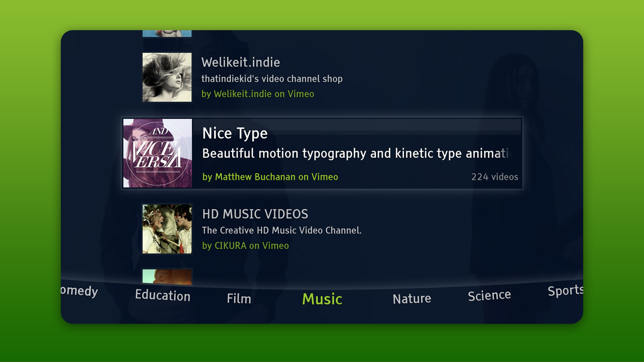
Task: Switch to the Film category tab
Action: point(239,299)
